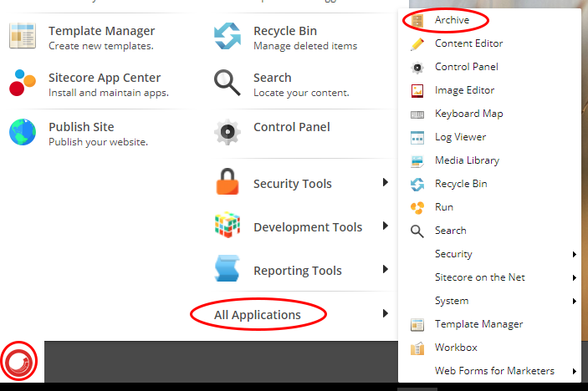Click the Log Viewer icon

click(417, 138)
